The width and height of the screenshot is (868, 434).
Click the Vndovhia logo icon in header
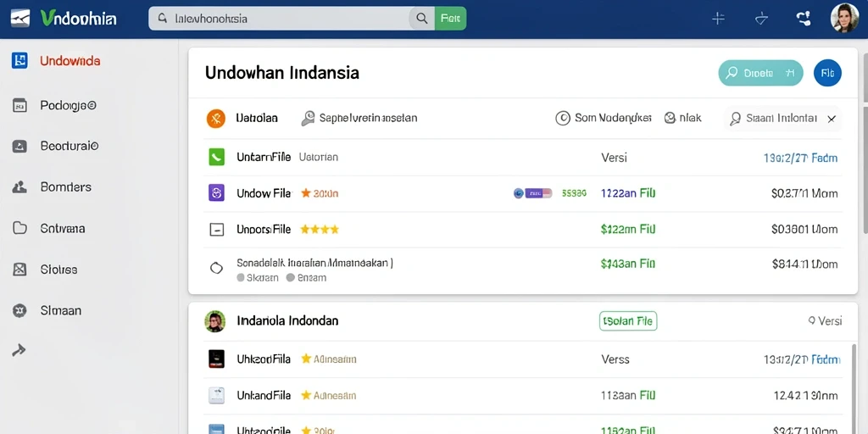20,19
